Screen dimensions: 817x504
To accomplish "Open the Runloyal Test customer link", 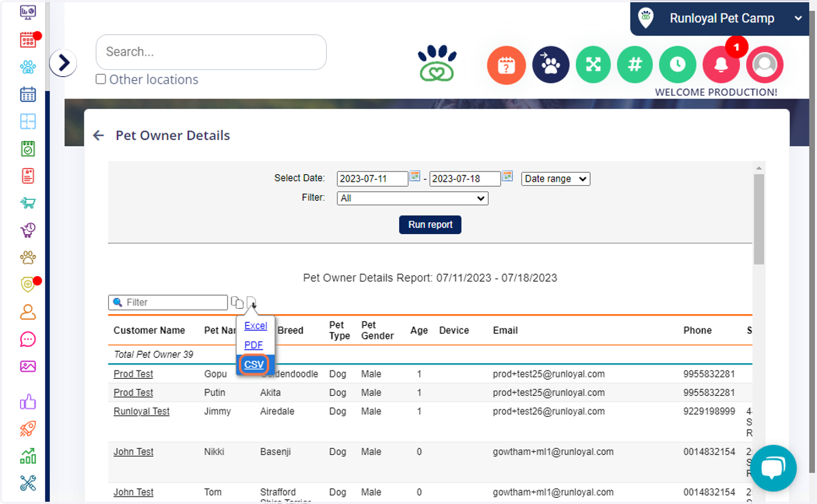I will coord(142,411).
